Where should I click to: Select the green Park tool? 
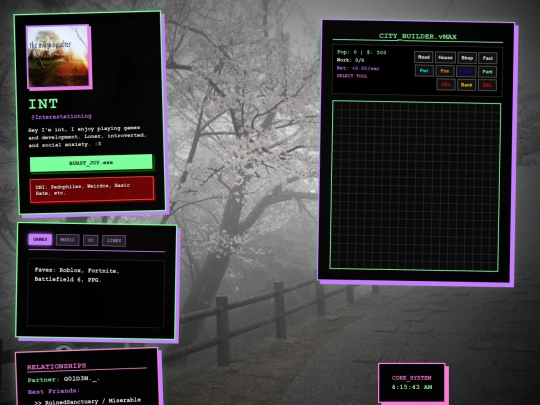[487, 72]
